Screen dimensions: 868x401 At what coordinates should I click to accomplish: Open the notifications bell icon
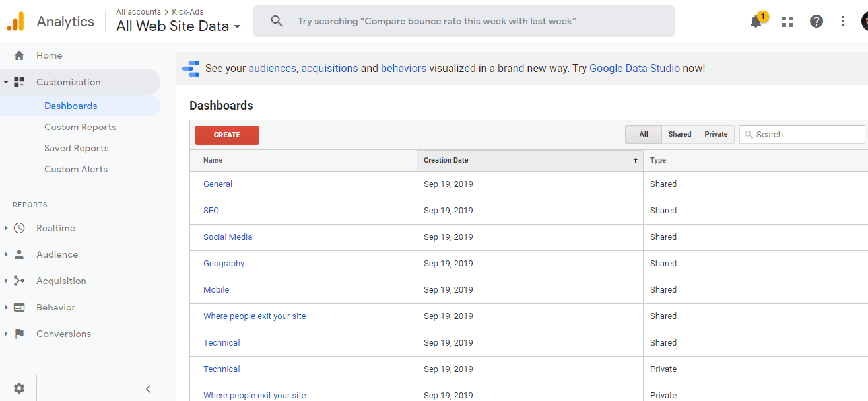(756, 21)
